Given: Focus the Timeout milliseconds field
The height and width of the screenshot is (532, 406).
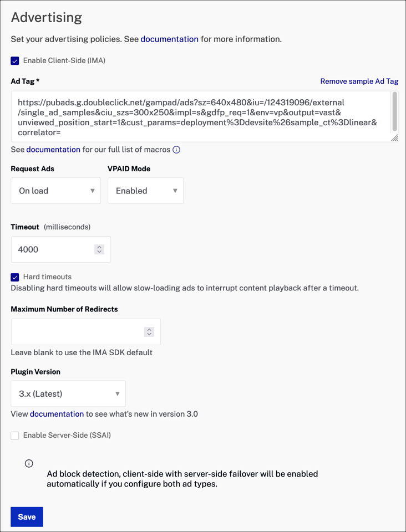Looking at the screenshot, I should coord(53,249).
